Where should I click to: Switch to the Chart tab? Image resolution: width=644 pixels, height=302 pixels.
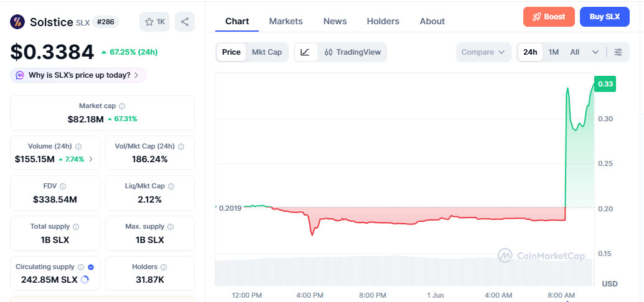coord(237,21)
